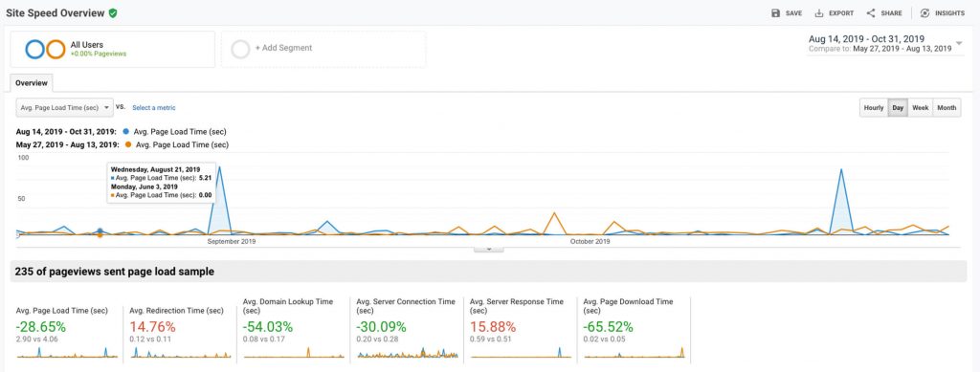Click the Compare to date range text

click(x=880, y=48)
